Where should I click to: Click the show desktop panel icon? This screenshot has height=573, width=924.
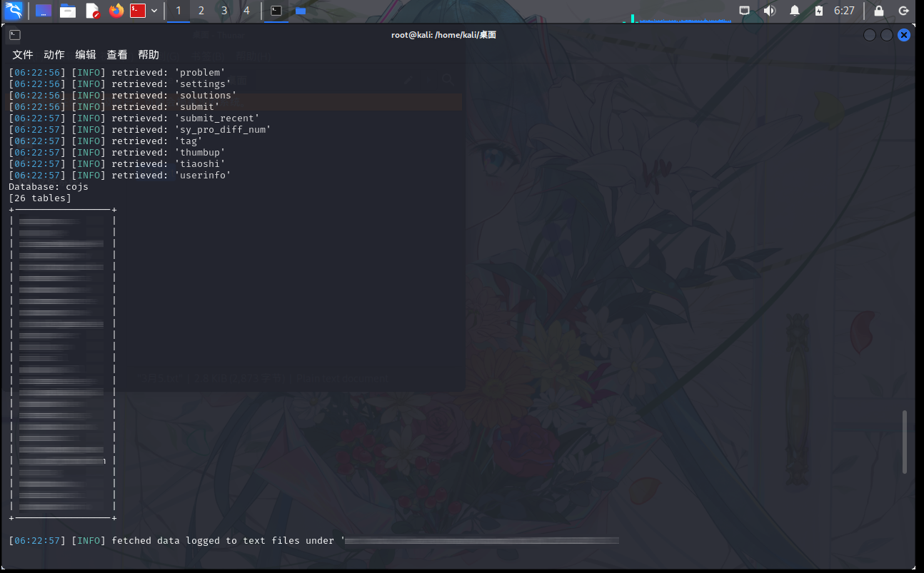tap(44, 11)
